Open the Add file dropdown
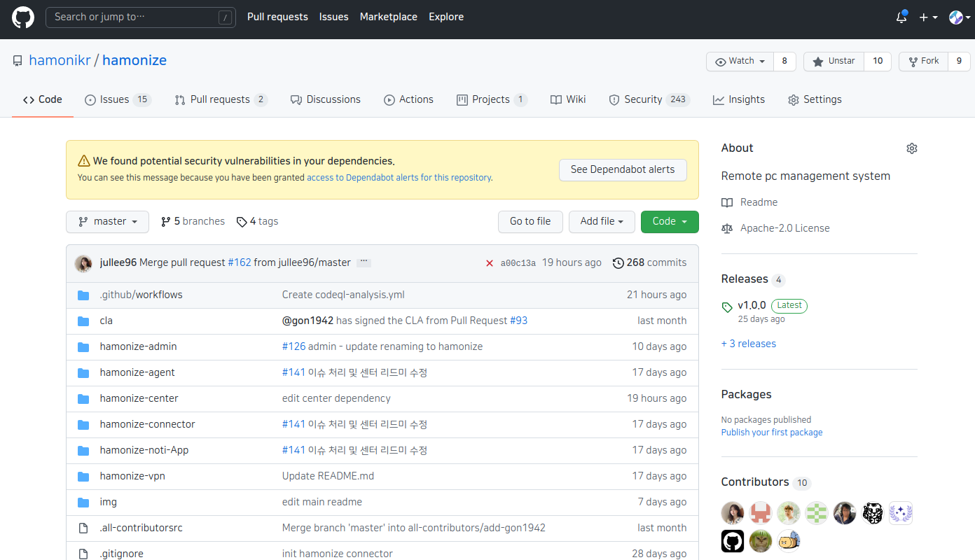Image resolution: width=975 pixels, height=560 pixels. click(x=601, y=222)
